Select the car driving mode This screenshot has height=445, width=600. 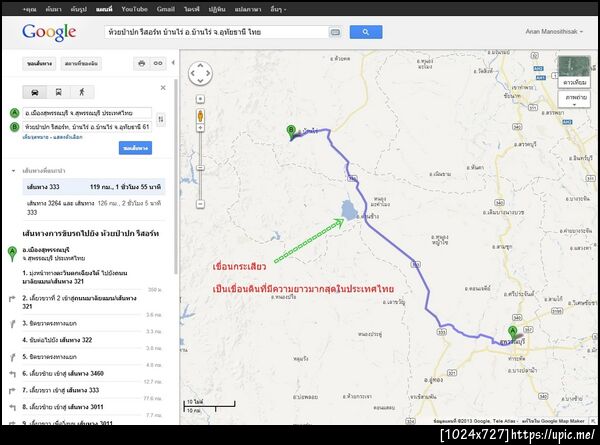(x=35, y=92)
